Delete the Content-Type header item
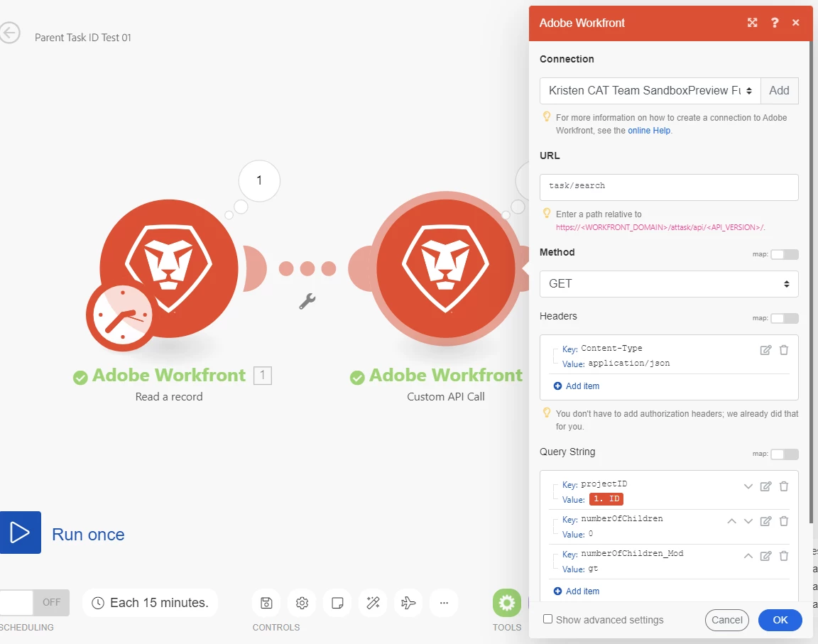The width and height of the screenshot is (818, 644). tap(784, 350)
